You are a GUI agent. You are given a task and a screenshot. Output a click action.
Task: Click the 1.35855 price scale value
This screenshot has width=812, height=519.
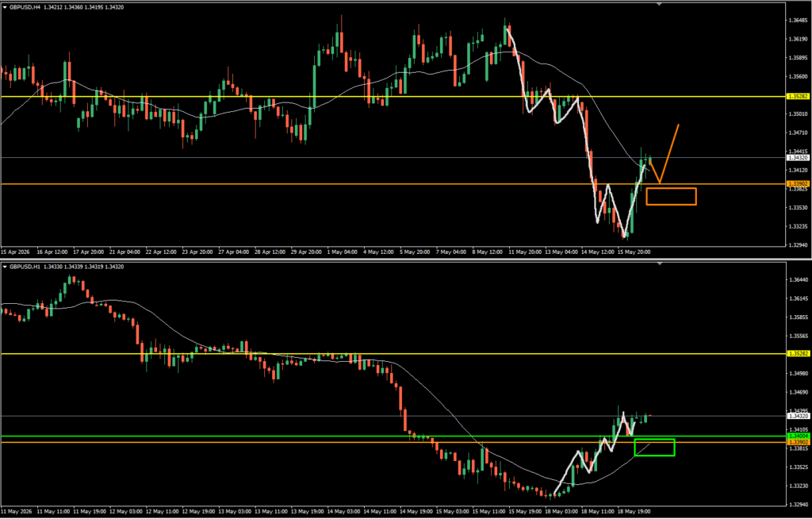click(799, 317)
